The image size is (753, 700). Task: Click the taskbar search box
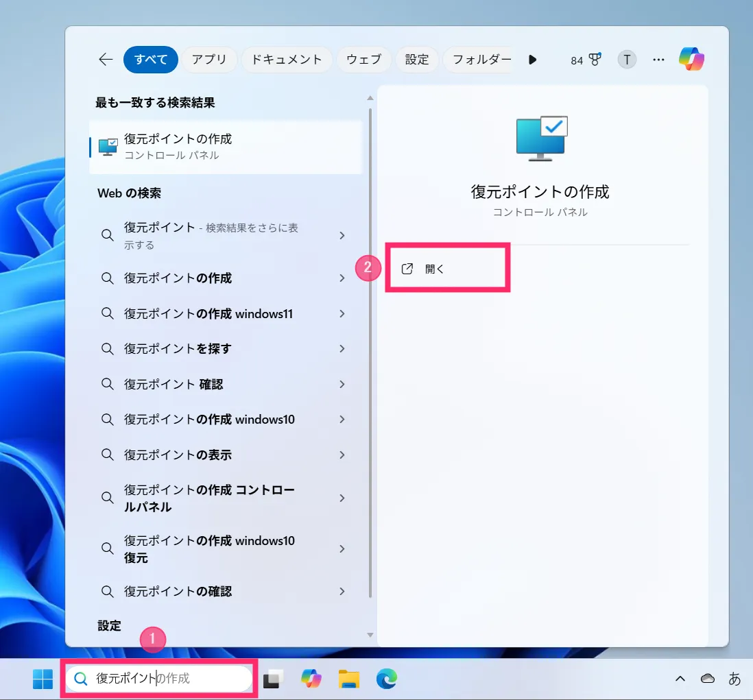(x=158, y=678)
